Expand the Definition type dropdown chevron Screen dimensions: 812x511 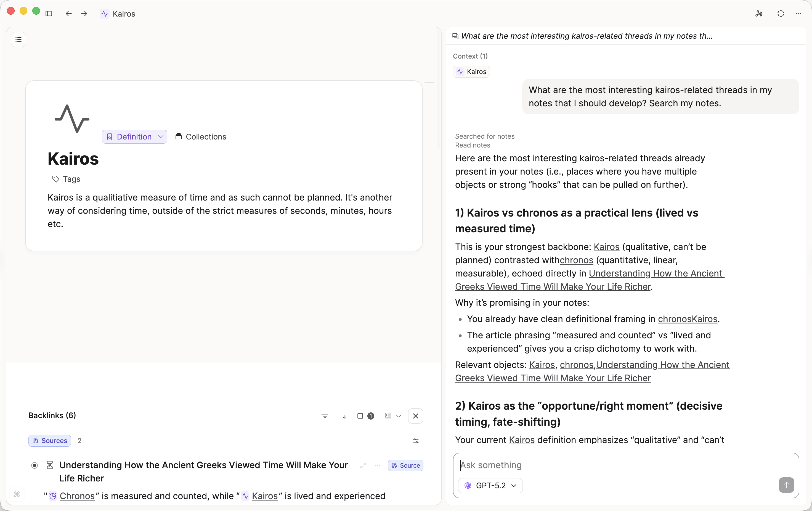coord(161,137)
